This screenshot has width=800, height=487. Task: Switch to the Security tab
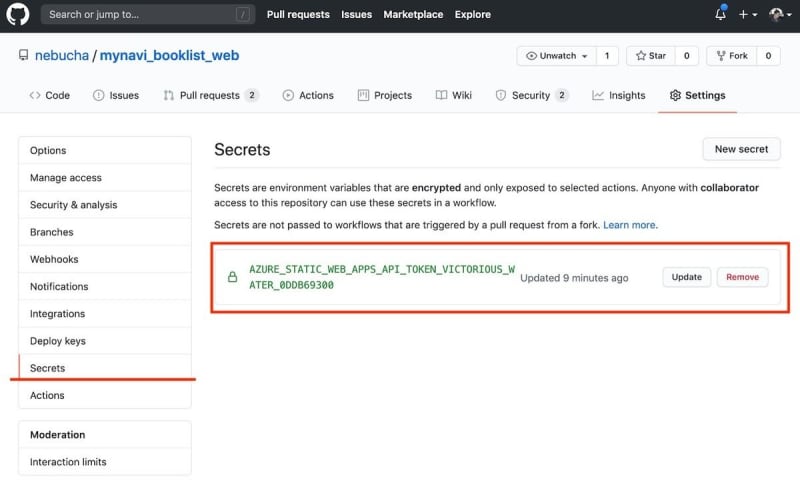click(532, 95)
